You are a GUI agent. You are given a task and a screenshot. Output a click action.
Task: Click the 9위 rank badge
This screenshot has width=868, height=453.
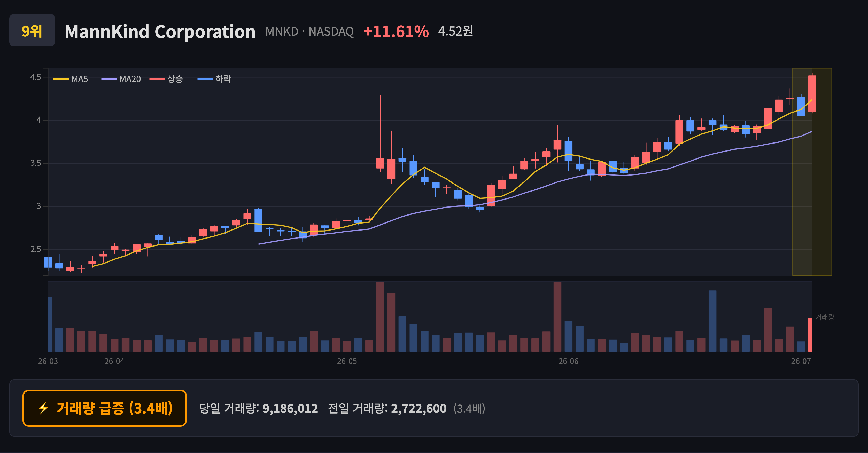point(32,30)
